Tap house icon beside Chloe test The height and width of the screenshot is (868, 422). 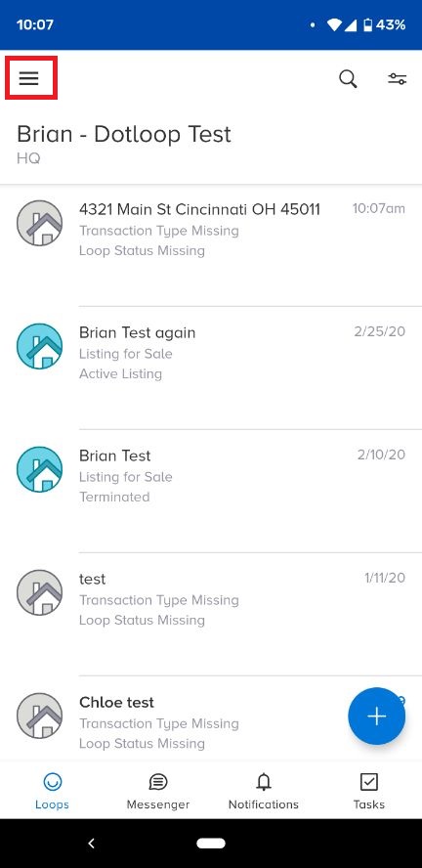[x=39, y=716]
